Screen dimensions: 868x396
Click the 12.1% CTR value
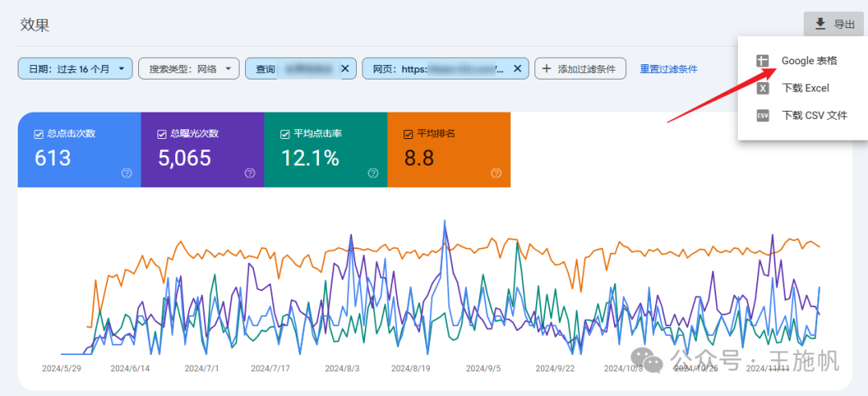(x=310, y=158)
